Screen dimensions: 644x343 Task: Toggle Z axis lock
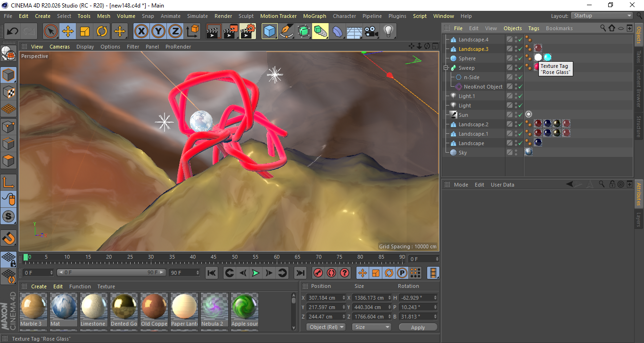pos(175,32)
